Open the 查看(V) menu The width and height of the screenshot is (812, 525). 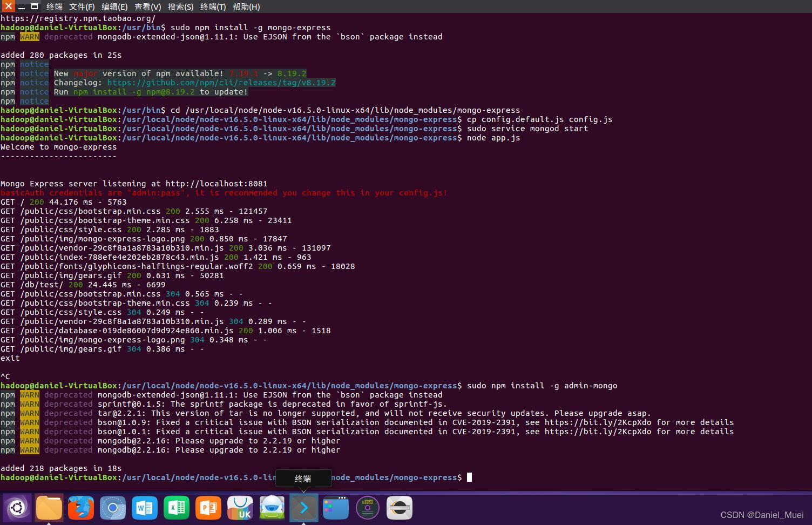click(x=148, y=7)
